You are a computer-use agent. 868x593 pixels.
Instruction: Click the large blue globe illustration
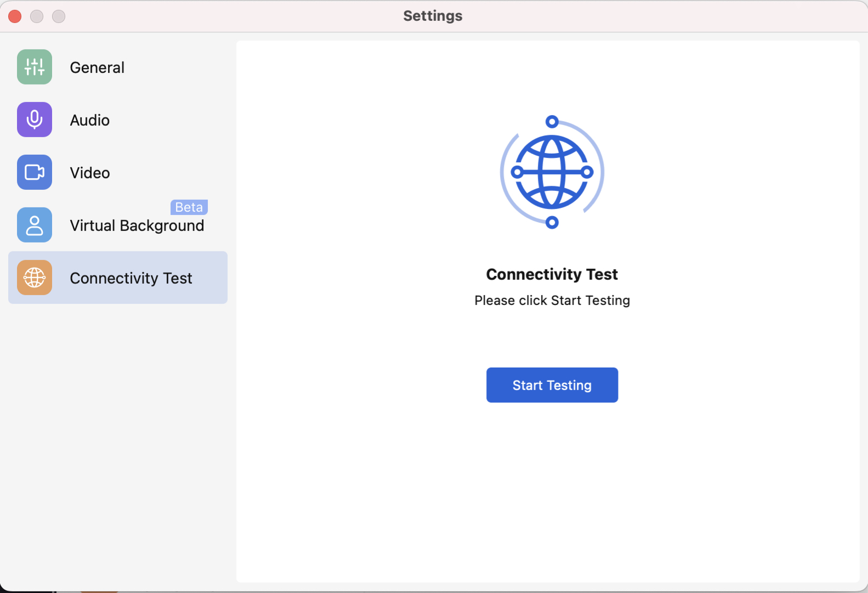click(x=552, y=172)
